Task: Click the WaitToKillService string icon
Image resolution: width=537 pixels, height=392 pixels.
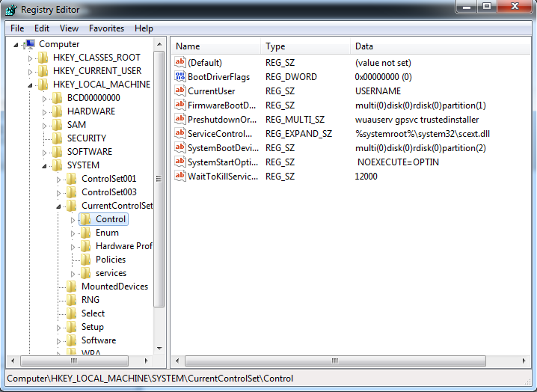Action: [x=179, y=177]
